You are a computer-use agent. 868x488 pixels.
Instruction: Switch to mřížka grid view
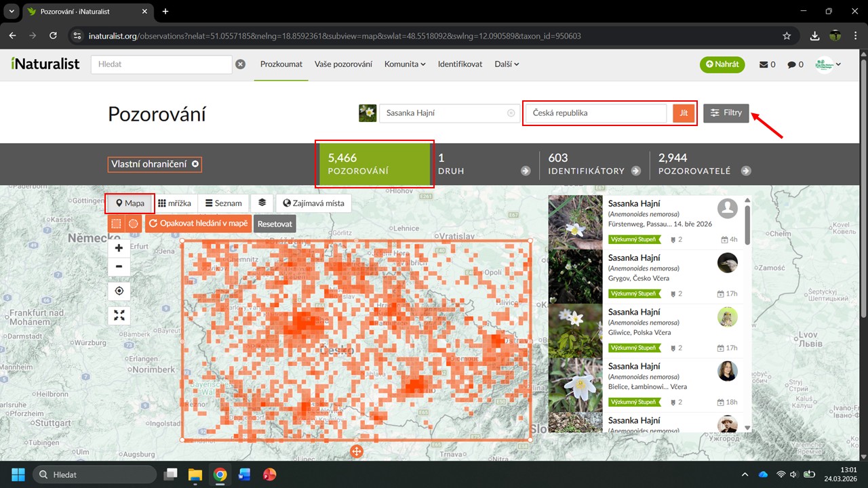(x=176, y=203)
